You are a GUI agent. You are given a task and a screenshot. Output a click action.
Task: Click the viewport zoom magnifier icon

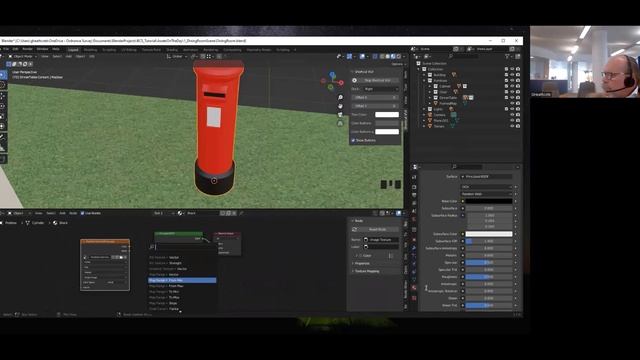point(340,98)
